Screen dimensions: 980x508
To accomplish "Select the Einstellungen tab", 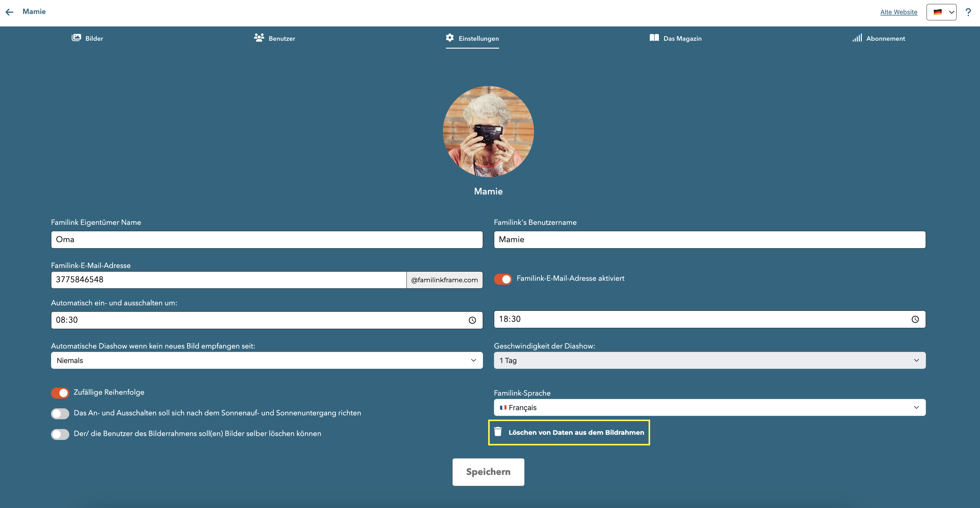I will [x=472, y=38].
